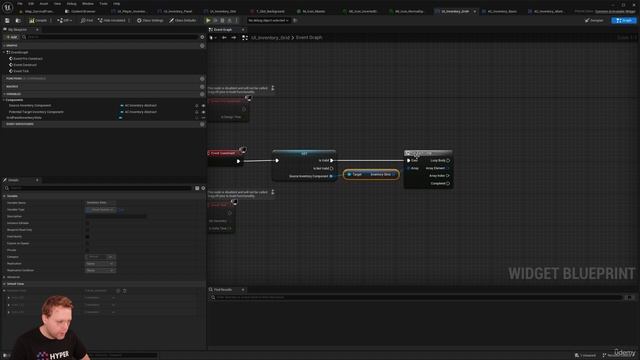Navigate back in graph history

tap(224, 38)
